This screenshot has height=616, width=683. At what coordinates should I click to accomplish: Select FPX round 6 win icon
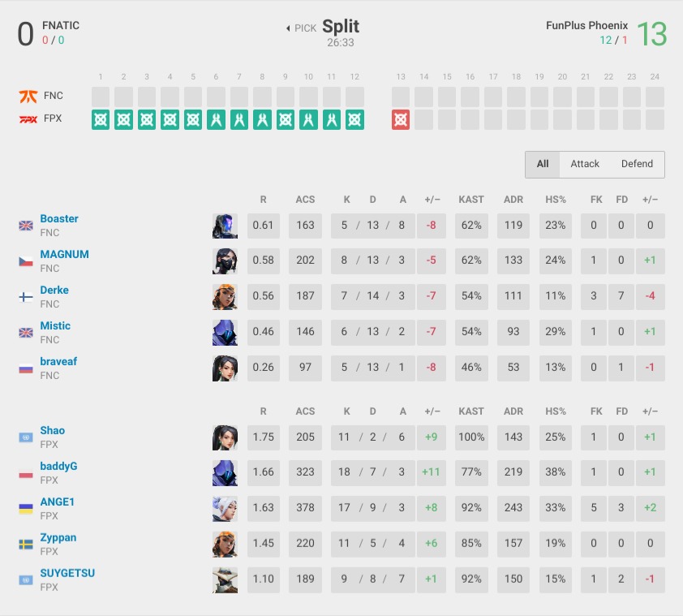click(x=216, y=119)
